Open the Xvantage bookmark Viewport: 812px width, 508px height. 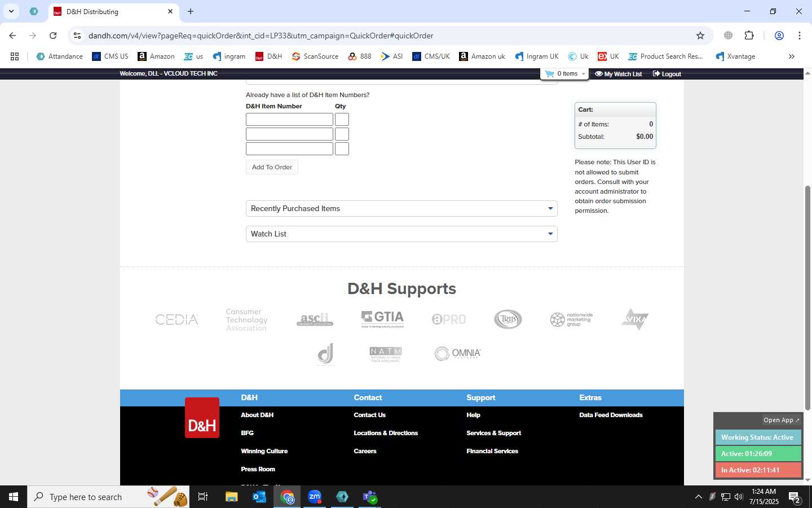735,56
